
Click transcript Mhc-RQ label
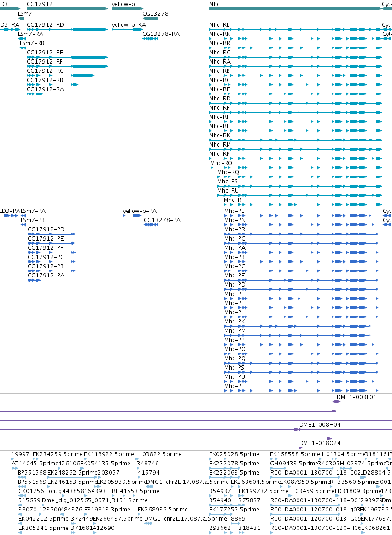[x=228, y=172]
